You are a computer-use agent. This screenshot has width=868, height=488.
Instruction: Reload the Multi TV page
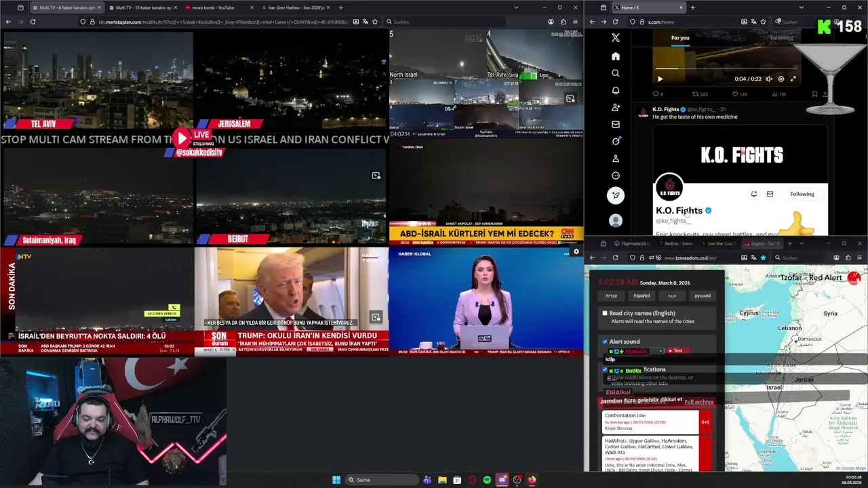33,22
